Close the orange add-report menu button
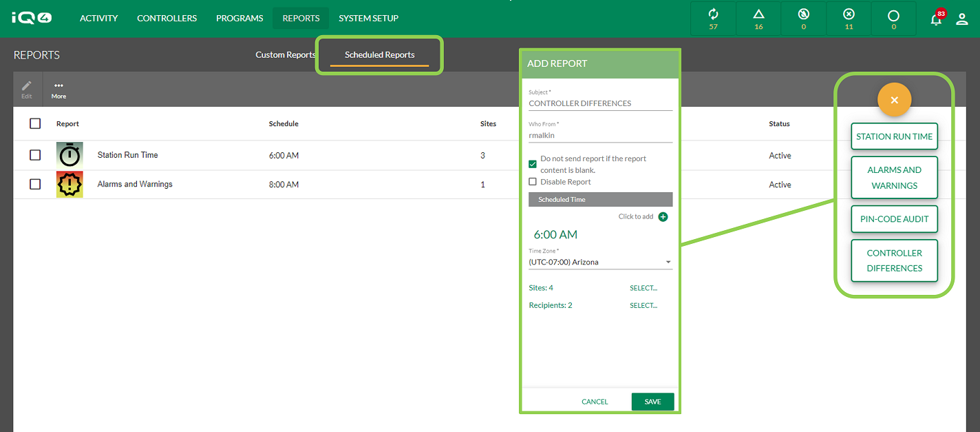 pos(895,100)
